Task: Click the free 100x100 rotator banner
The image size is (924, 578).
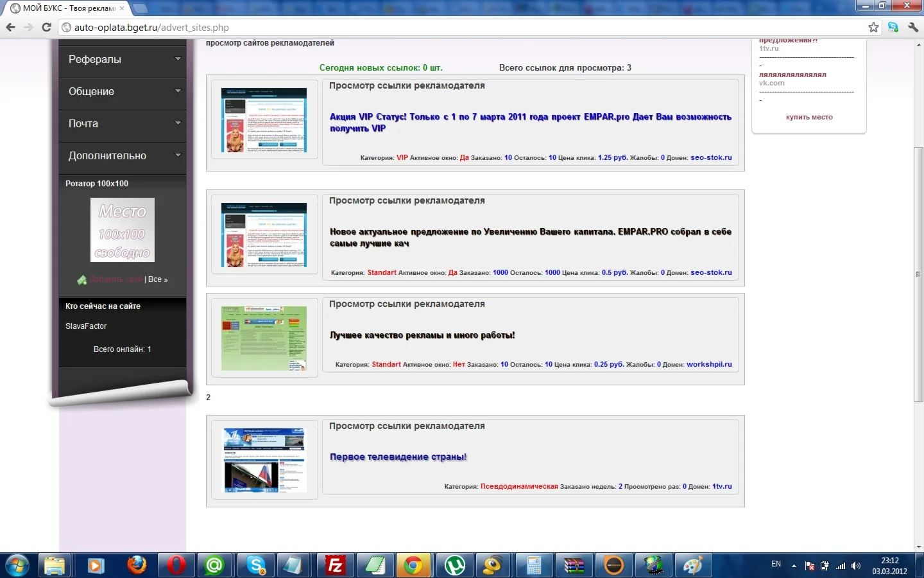Action: (x=122, y=230)
